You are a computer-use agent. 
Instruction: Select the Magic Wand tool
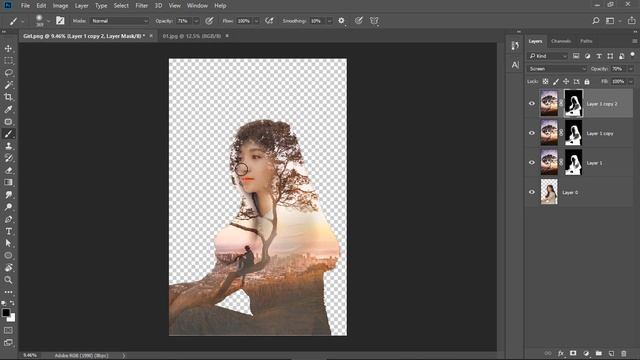(x=8, y=85)
